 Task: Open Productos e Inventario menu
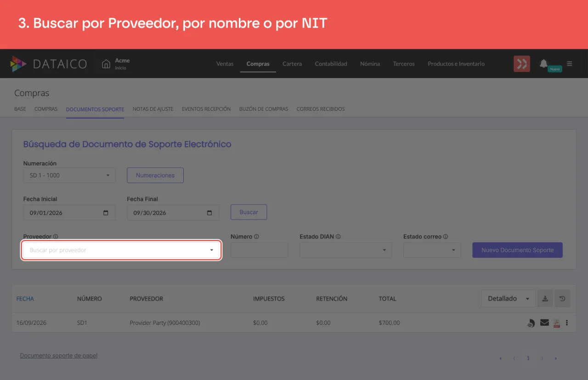pyautogui.click(x=456, y=64)
